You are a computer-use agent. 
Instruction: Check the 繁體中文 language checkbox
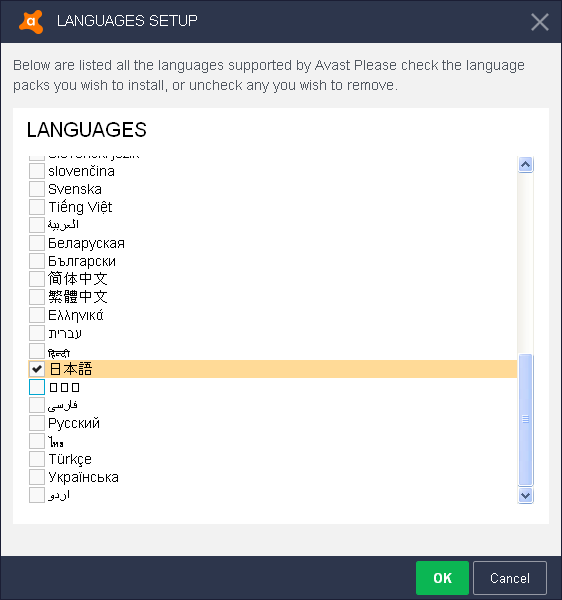click(x=37, y=297)
